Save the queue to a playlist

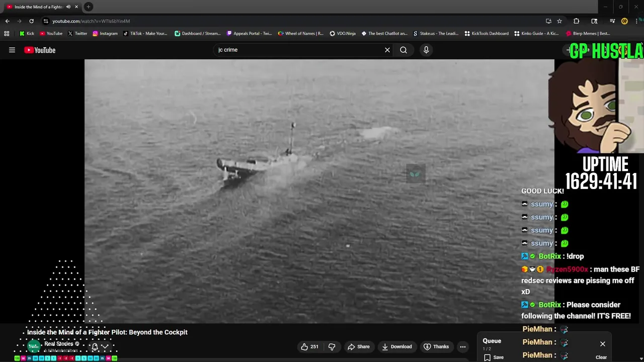tap(494, 357)
